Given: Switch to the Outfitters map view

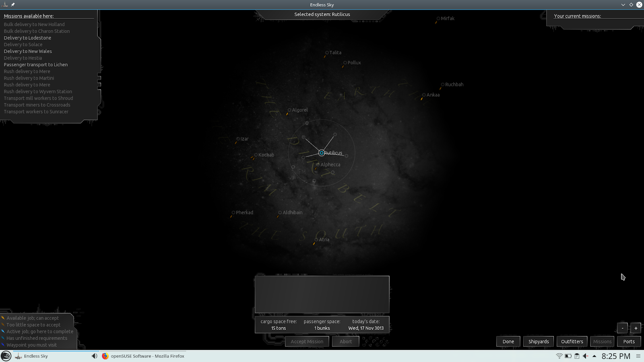Looking at the screenshot, I should (x=572, y=341).
